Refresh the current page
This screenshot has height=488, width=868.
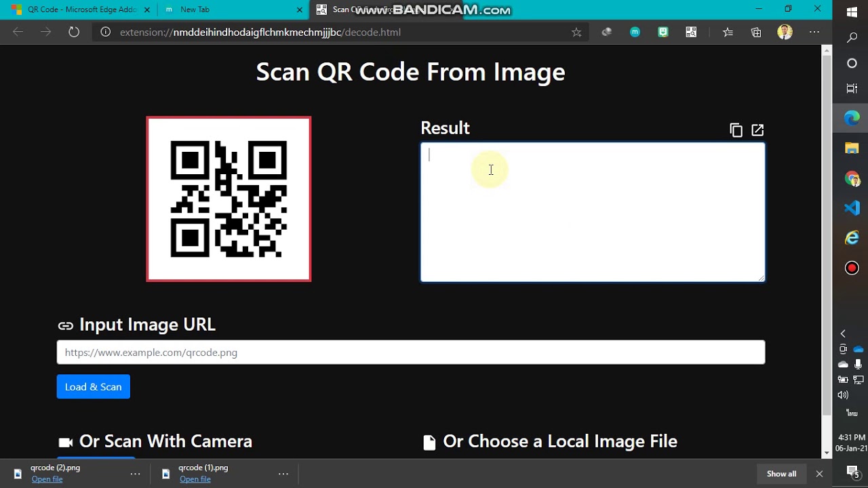(74, 32)
